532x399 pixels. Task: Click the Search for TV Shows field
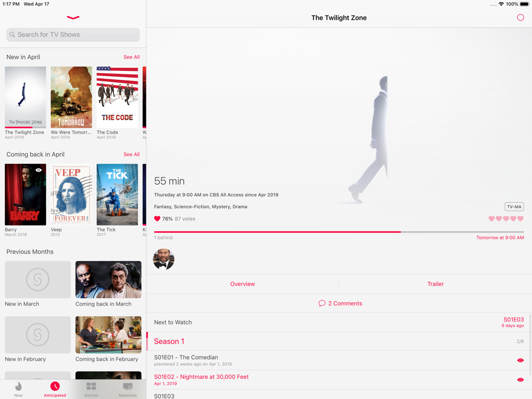pos(73,35)
